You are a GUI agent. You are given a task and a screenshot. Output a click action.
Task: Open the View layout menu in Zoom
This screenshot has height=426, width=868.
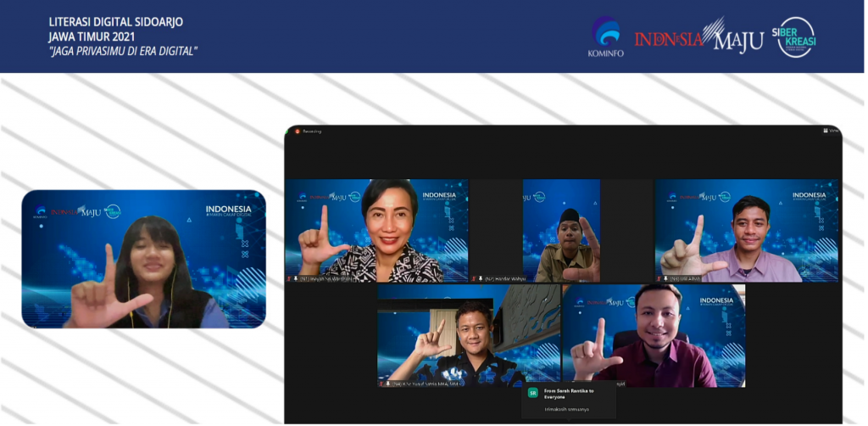pyautogui.click(x=831, y=131)
